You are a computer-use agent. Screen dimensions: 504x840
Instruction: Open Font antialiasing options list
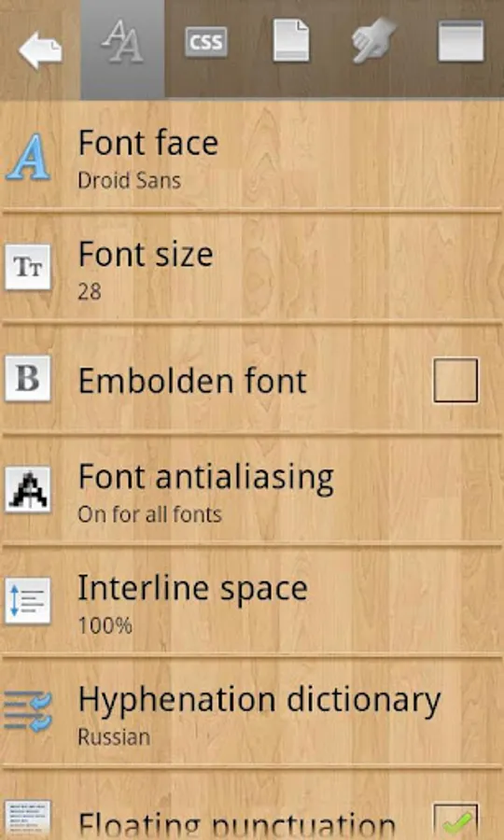pyautogui.click(x=252, y=491)
